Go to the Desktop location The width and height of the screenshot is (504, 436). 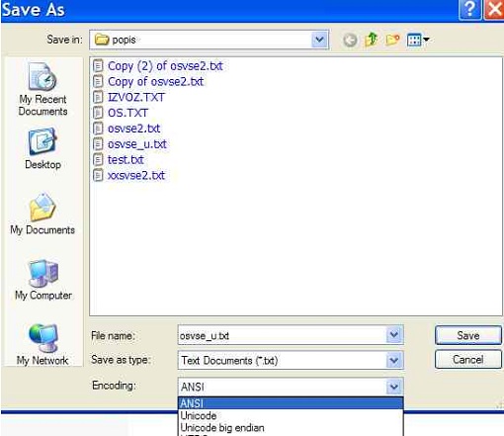pyautogui.click(x=42, y=148)
